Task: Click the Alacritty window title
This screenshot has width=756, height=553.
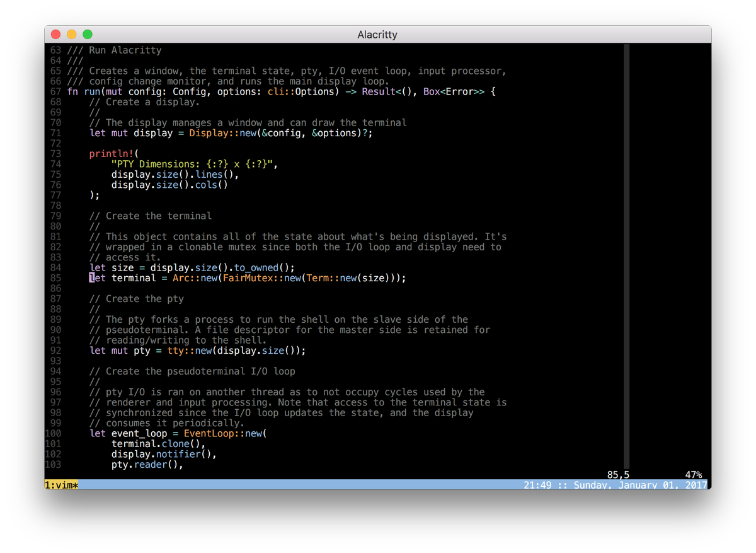Action: pyautogui.click(x=377, y=35)
